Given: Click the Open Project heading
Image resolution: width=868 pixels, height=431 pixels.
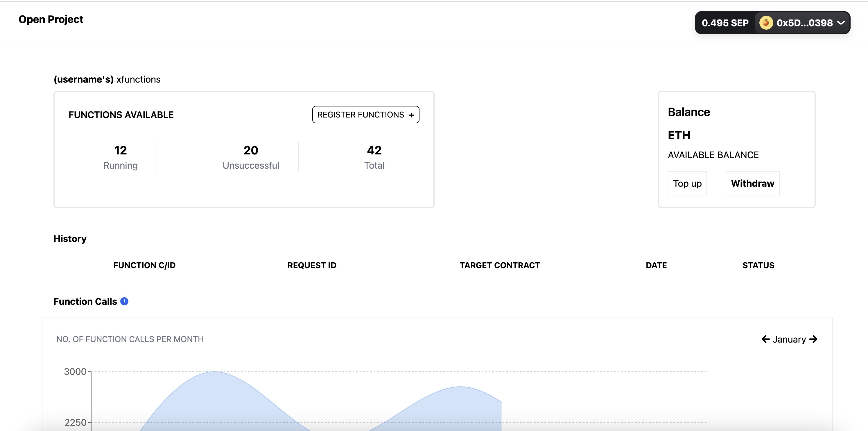Looking at the screenshot, I should click(x=51, y=19).
